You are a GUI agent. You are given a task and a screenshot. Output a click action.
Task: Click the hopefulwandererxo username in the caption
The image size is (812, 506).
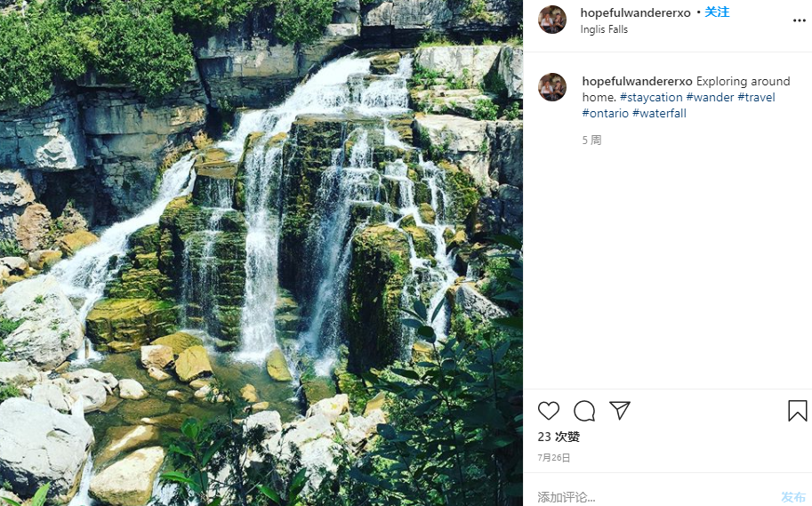pos(637,82)
